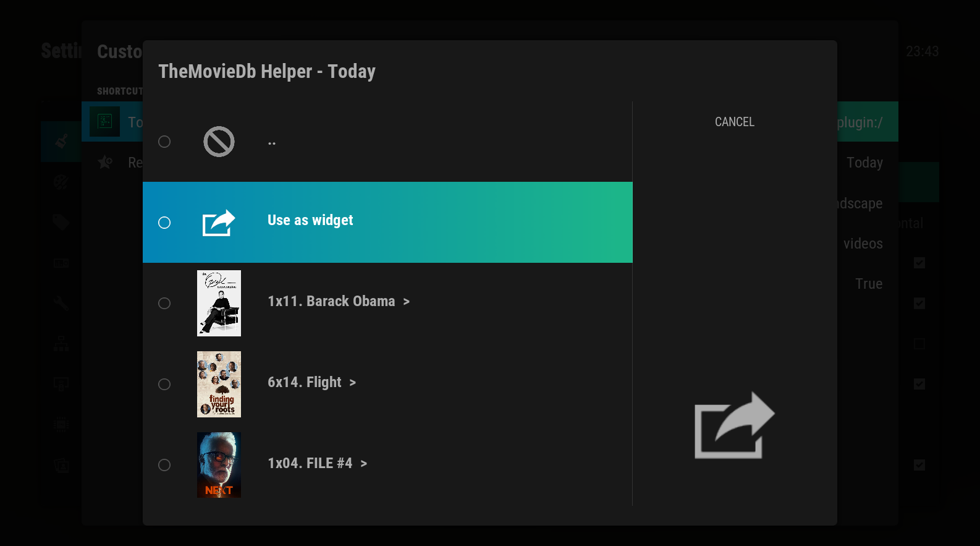Click the Finding Your Roots poster thumbnail

click(219, 384)
